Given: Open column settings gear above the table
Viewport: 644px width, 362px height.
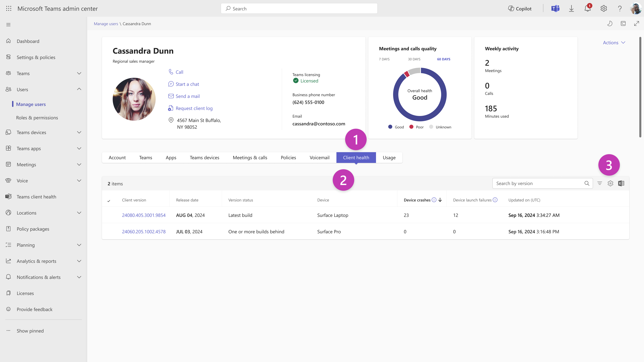Looking at the screenshot, I should point(610,183).
